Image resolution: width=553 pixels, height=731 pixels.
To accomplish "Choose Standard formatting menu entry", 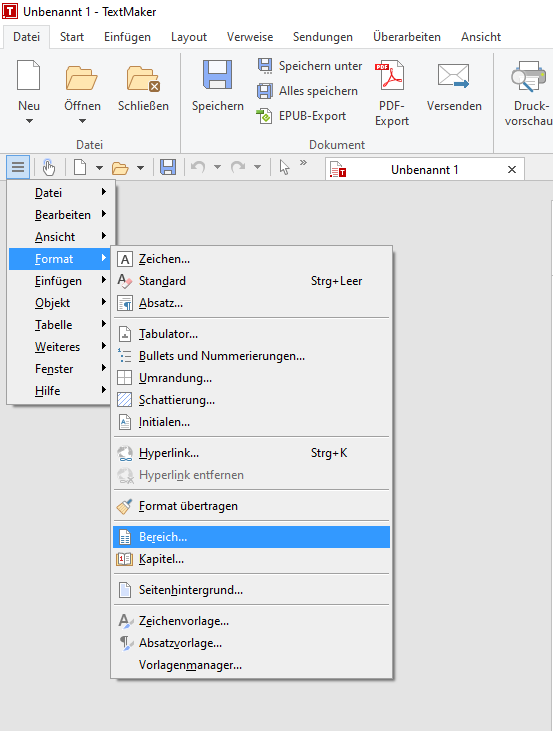I will click(251, 281).
